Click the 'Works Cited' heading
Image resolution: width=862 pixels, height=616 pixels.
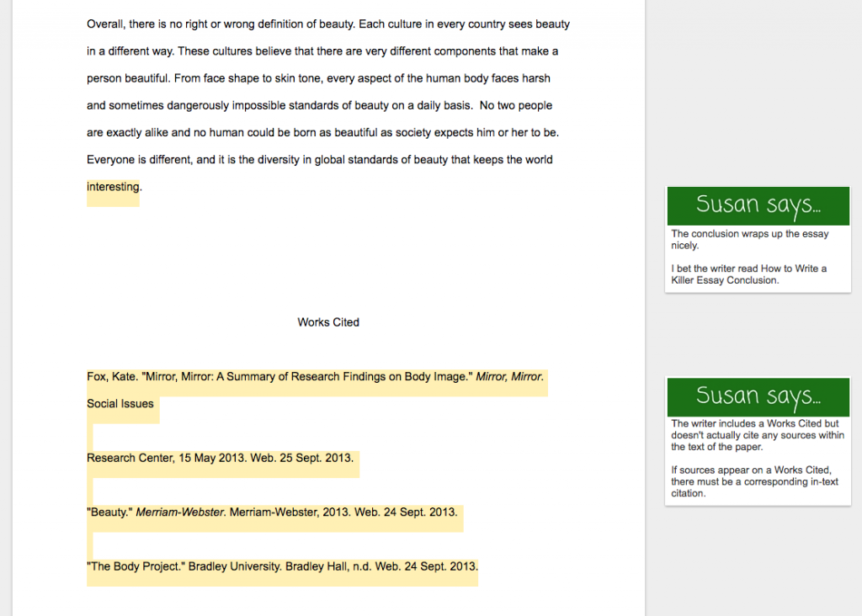coord(327,321)
